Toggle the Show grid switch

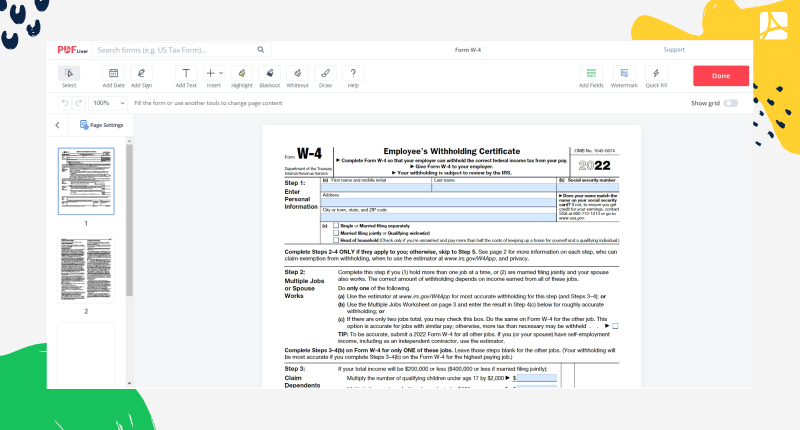tap(731, 103)
